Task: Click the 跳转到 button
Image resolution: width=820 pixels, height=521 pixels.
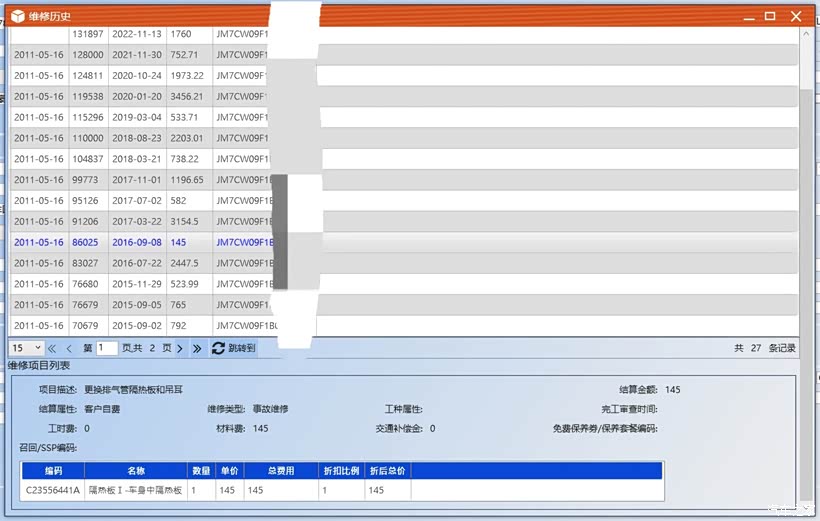Action: [x=242, y=348]
